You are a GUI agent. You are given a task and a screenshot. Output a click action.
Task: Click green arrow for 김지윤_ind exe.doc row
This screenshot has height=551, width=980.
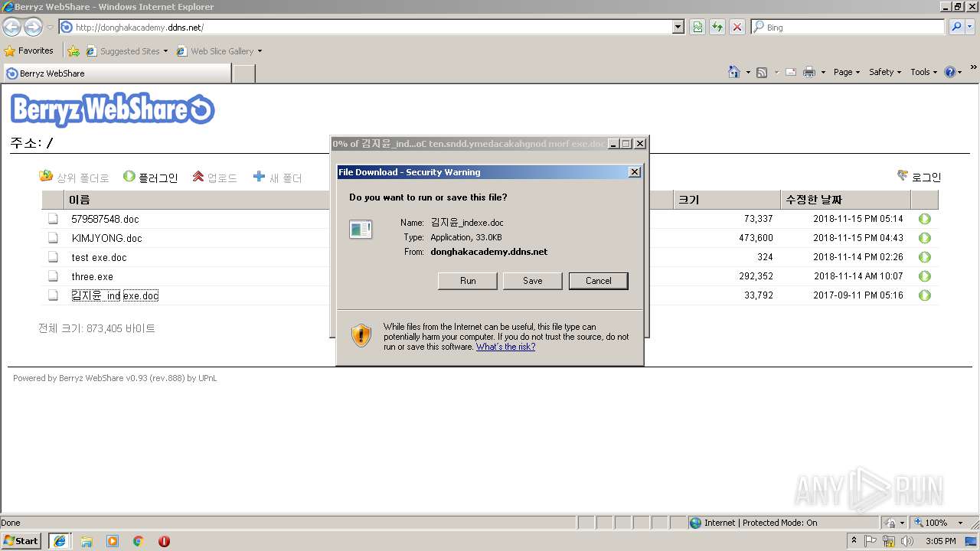925,295
